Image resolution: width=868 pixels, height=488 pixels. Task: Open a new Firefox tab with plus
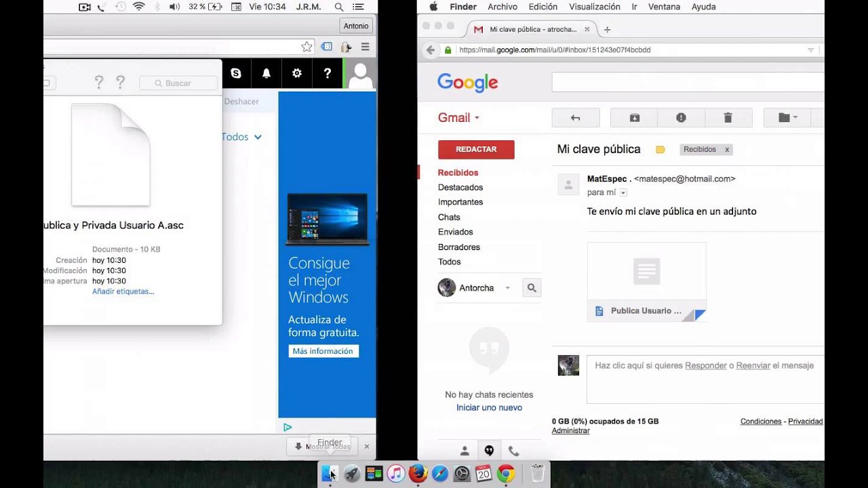pyautogui.click(x=607, y=30)
